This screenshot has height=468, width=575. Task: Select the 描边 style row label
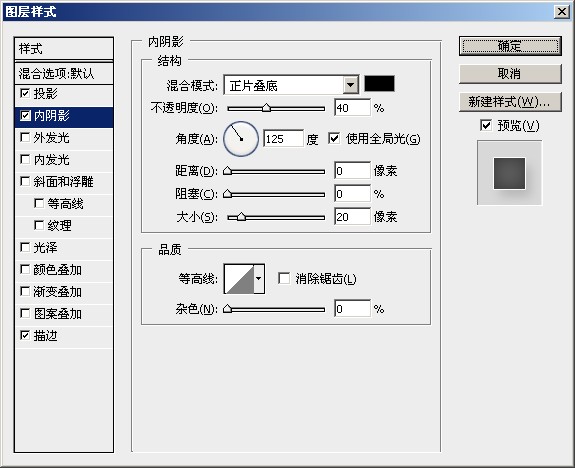[45, 336]
